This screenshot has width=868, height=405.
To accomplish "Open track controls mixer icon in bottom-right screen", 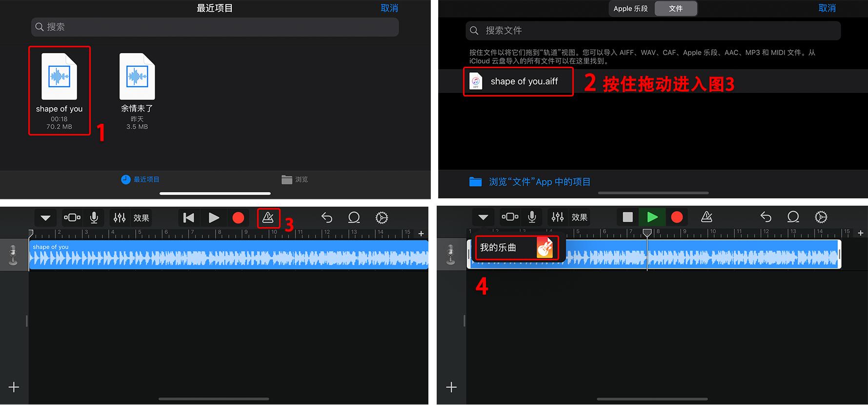I will coord(557,217).
